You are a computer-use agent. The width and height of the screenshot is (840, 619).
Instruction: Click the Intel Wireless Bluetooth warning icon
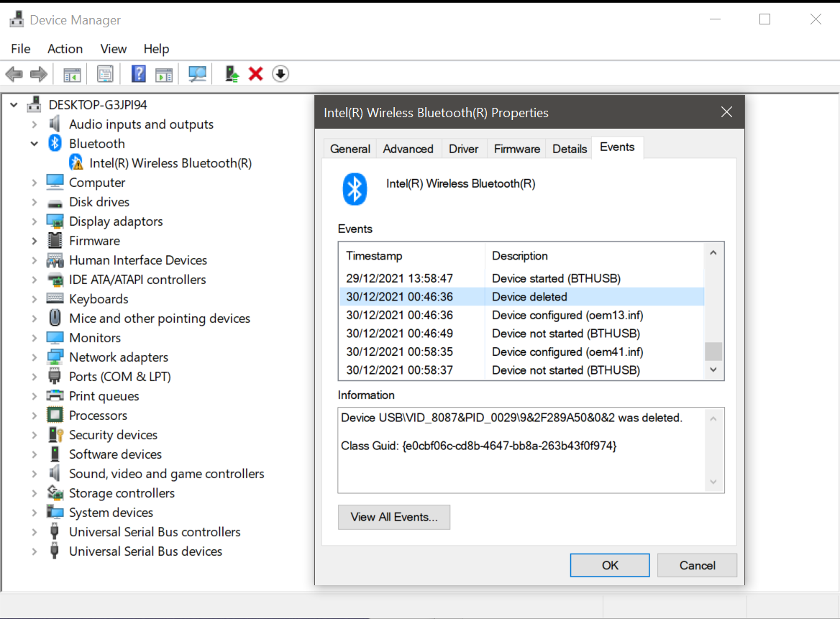[x=77, y=162]
